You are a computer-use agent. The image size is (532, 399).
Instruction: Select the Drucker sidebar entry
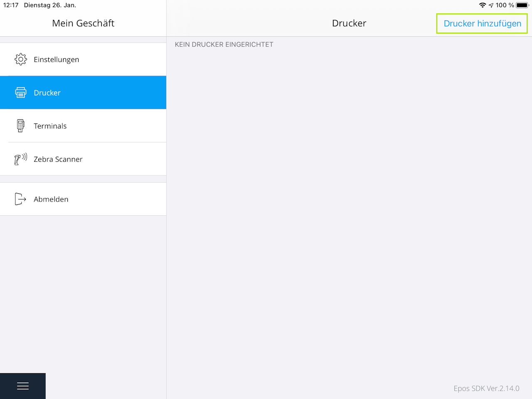pos(83,93)
